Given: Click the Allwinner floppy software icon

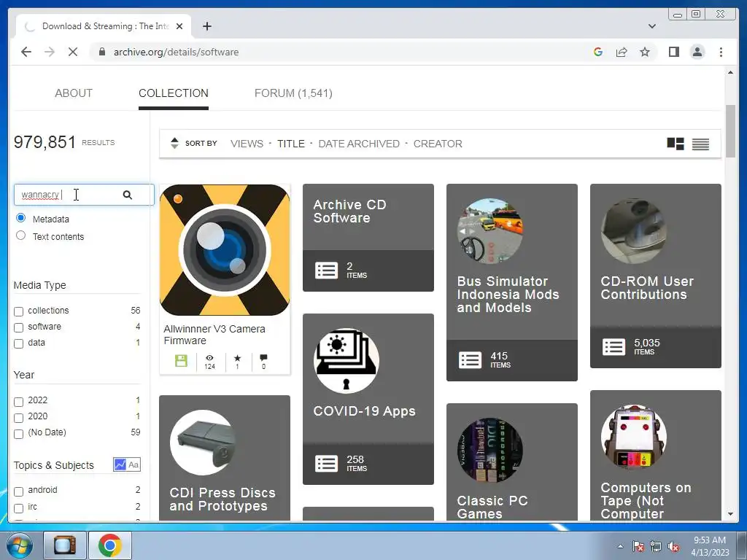Looking at the screenshot, I should coord(181,360).
